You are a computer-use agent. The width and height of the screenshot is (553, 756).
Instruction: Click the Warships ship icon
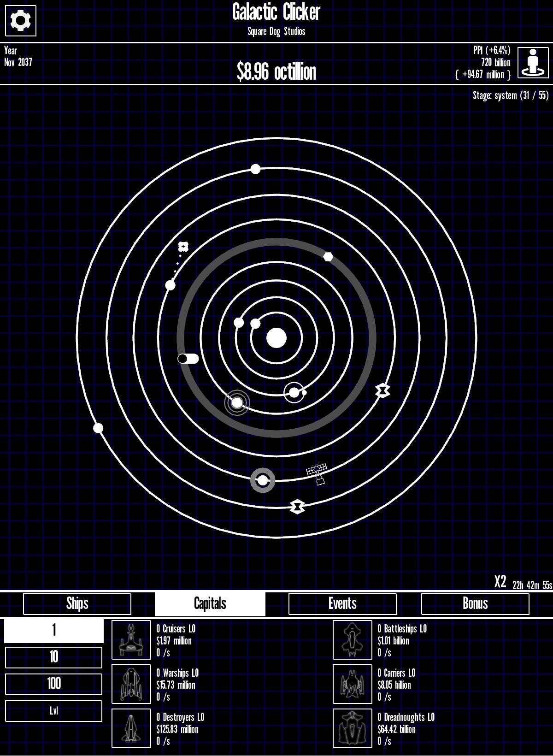(x=131, y=684)
